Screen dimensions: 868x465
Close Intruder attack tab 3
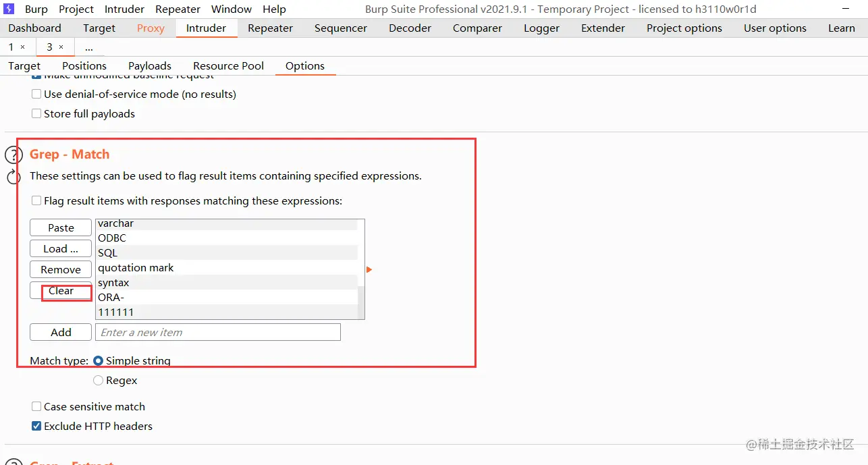pos(61,47)
